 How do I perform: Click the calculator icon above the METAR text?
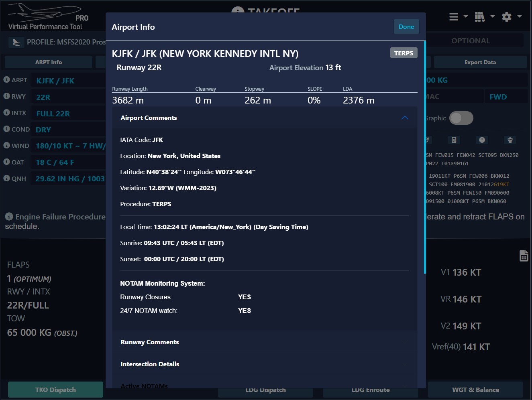(454, 140)
